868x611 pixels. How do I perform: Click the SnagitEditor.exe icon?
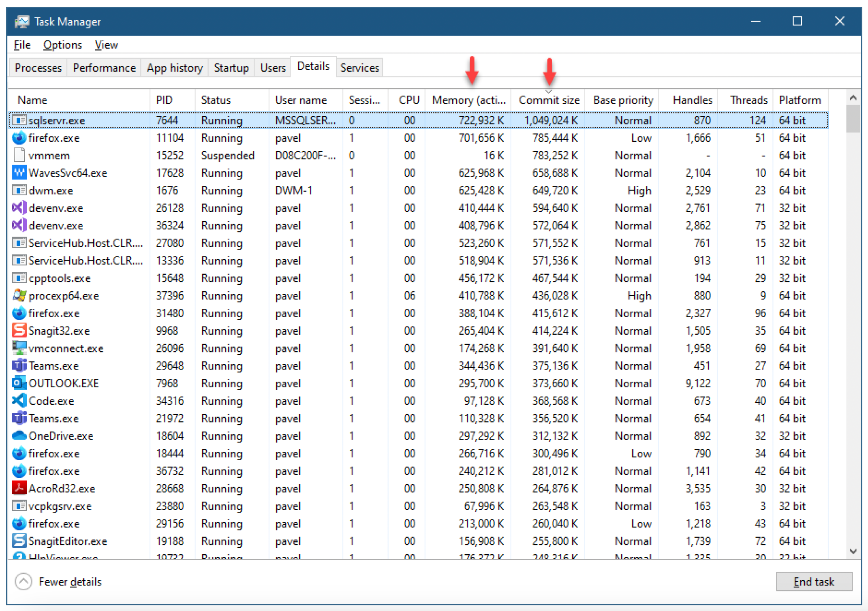point(19,541)
